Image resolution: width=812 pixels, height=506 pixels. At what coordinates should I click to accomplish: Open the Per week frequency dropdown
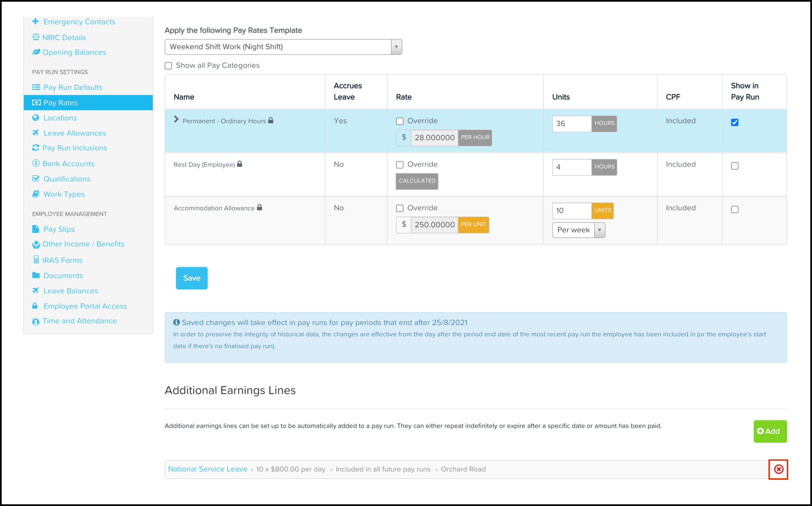click(578, 230)
